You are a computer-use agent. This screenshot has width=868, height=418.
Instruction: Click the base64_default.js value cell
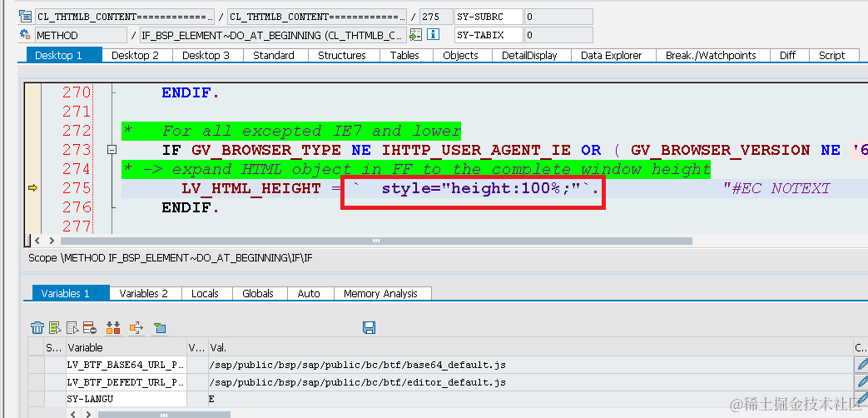tap(531, 365)
